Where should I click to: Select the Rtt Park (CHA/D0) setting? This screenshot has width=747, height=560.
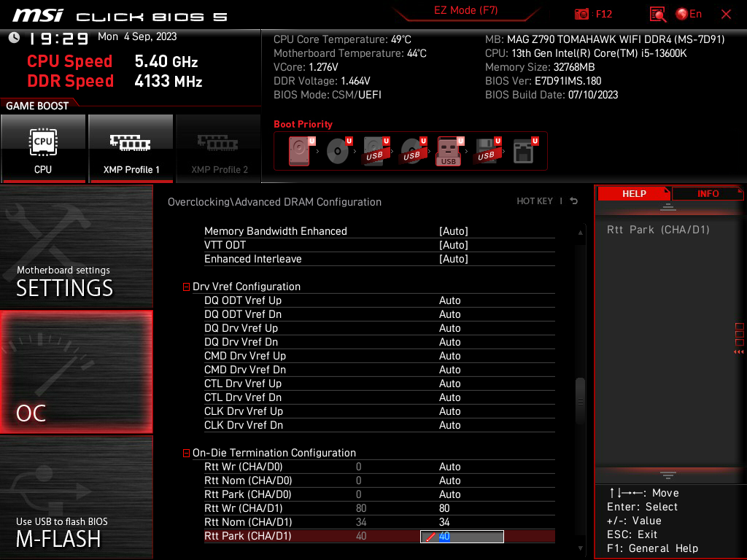click(x=379, y=494)
